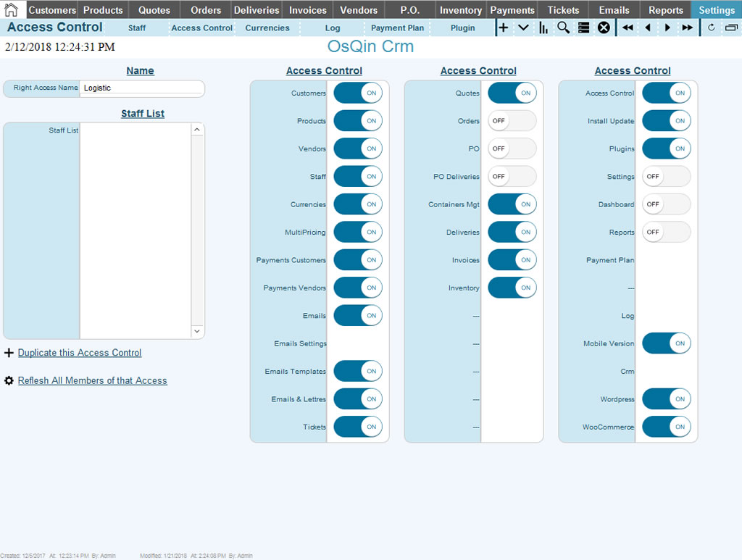Enable the Settings access switch
This screenshot has height=560, width=742.
point(667,177)
